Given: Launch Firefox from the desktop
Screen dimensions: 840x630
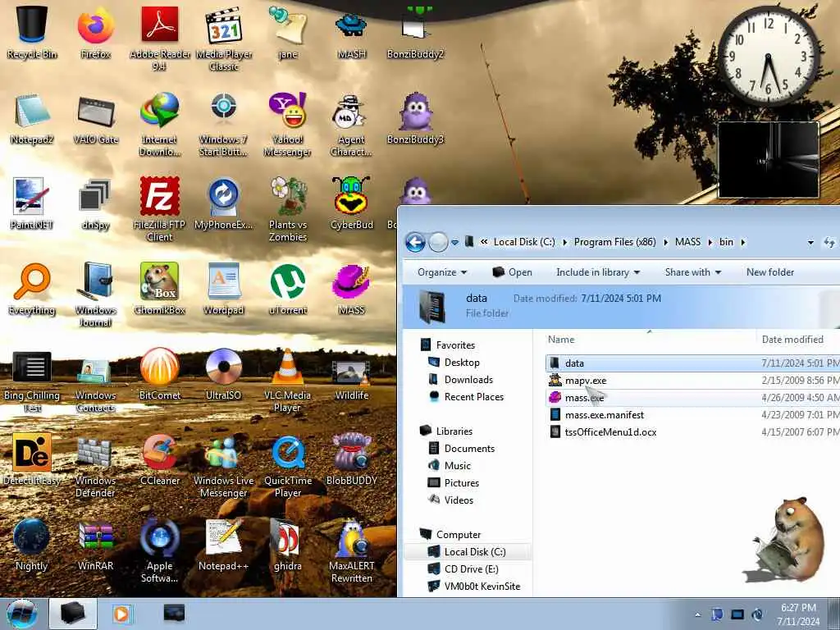Looking at the screenshot, I should tap(95, 32).
